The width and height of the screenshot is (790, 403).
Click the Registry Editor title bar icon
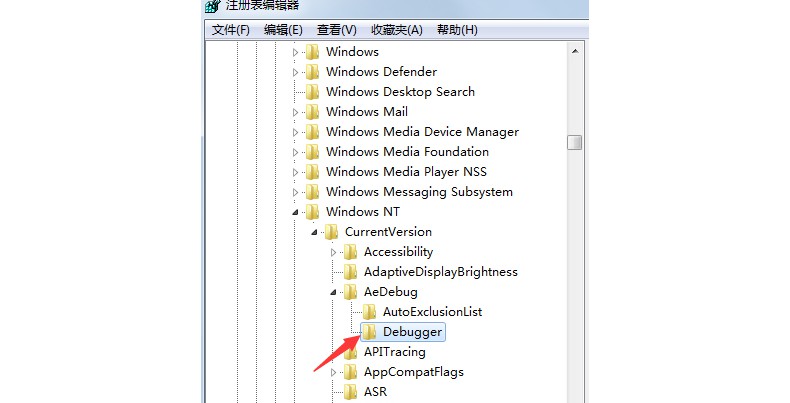pyautogui.click(x=213, y=6)
